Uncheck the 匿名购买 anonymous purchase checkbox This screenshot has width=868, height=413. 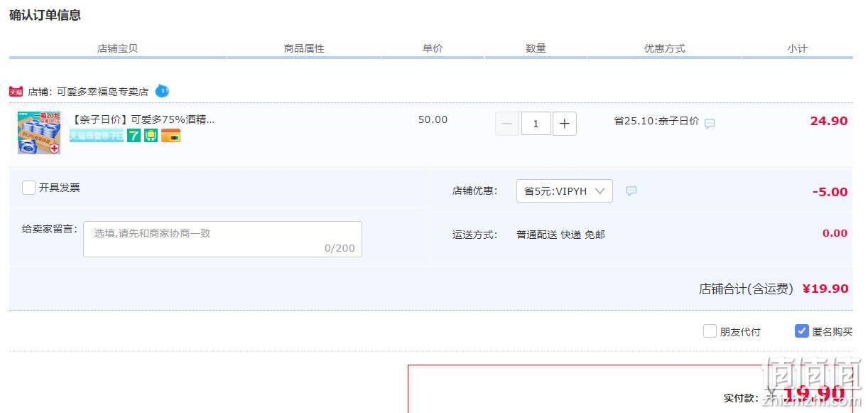[802, 331]
